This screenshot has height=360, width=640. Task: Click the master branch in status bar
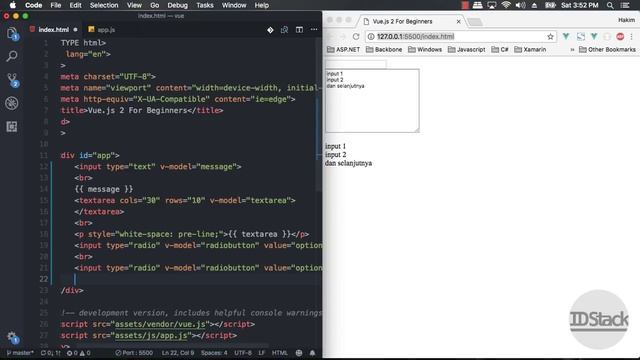click(20, 353)
